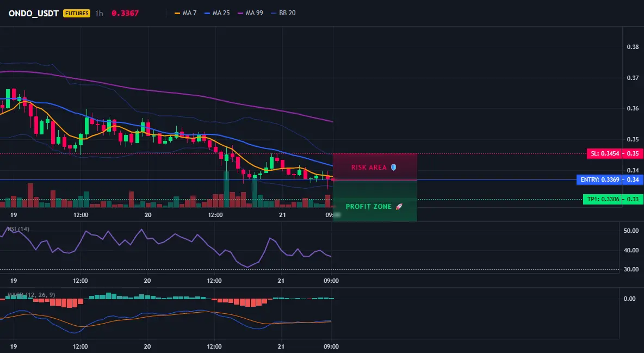Click the yellow FUTURES badge

[77, 13]
